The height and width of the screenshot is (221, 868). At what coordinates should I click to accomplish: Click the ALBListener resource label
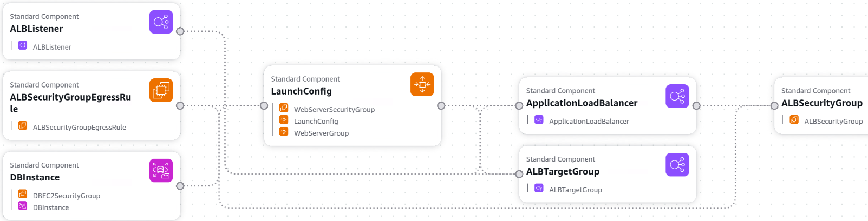coord(52,48)
